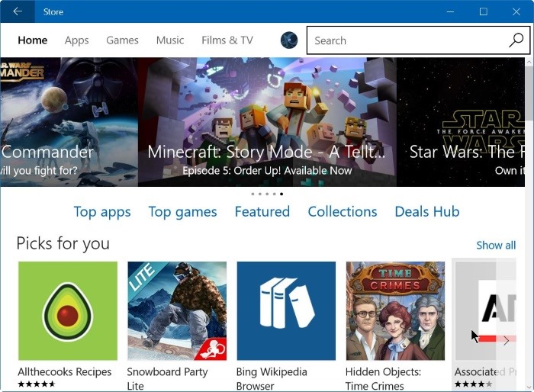Open the Star Wars Commander banner

[x=69, y=122]
